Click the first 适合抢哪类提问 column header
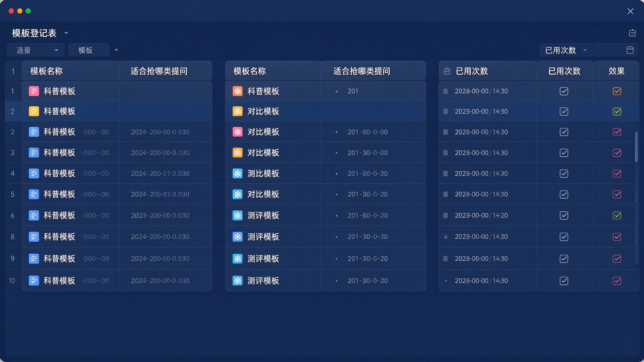 coord(166,71)
